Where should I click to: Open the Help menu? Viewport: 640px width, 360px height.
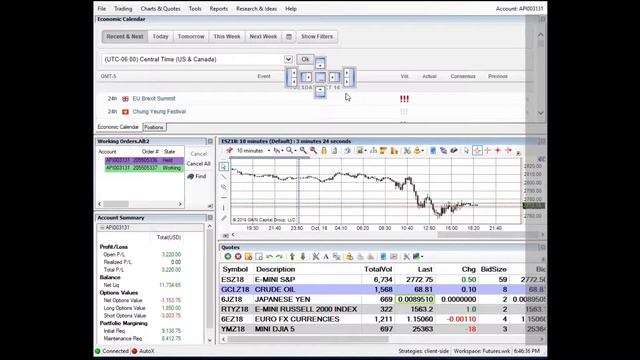pyautogui.click(x=291, y=9)
